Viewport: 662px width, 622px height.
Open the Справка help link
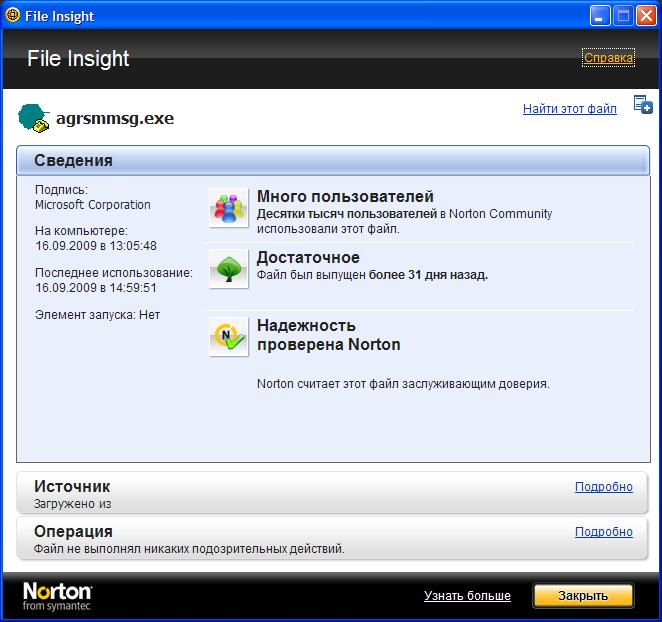[608, 58]
